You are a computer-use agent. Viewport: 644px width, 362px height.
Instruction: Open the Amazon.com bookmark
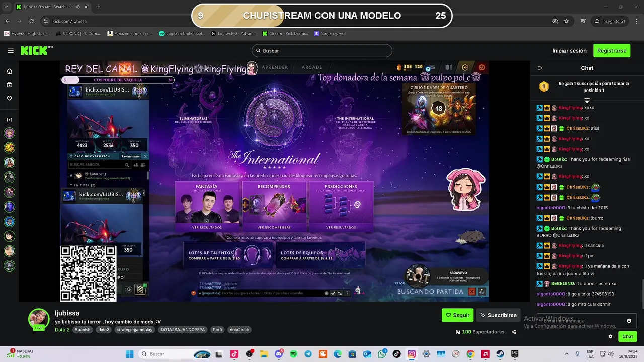click(x=129, y=34)
